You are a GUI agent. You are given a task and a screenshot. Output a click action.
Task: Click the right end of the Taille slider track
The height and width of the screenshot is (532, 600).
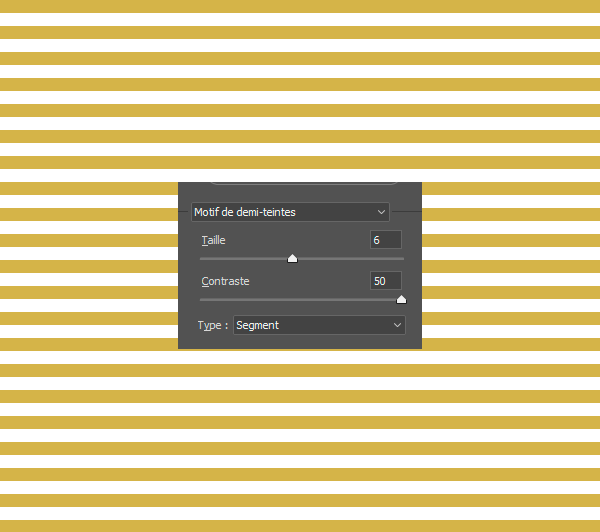(402, 258)
